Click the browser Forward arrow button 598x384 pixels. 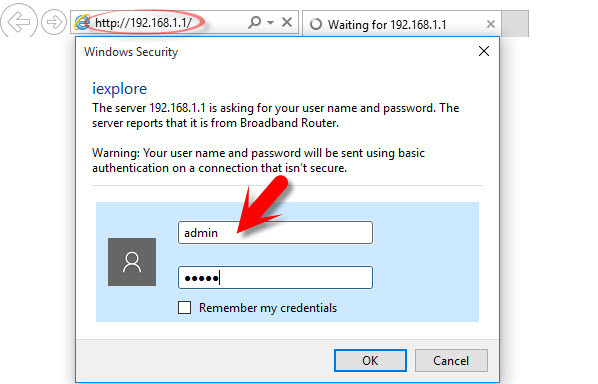tap(54, 22)
